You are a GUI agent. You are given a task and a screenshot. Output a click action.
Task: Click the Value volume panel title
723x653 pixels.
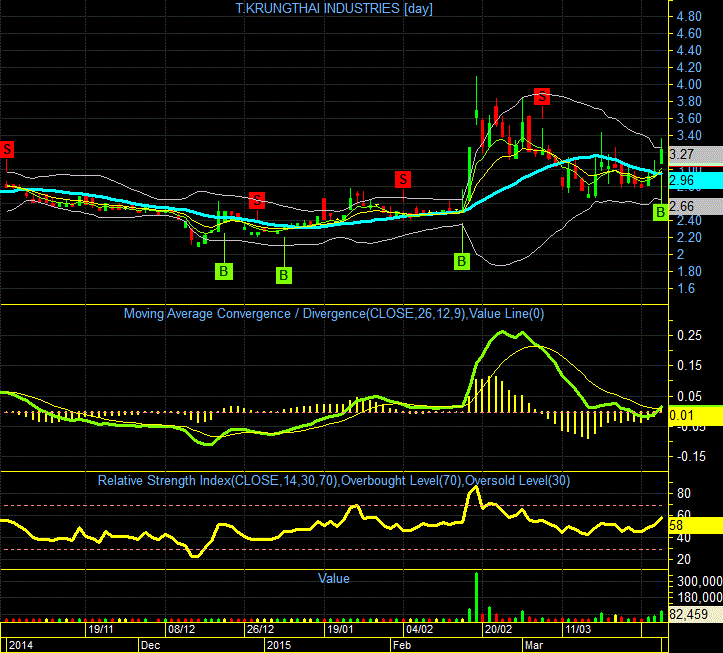click(x=334, y=578)
